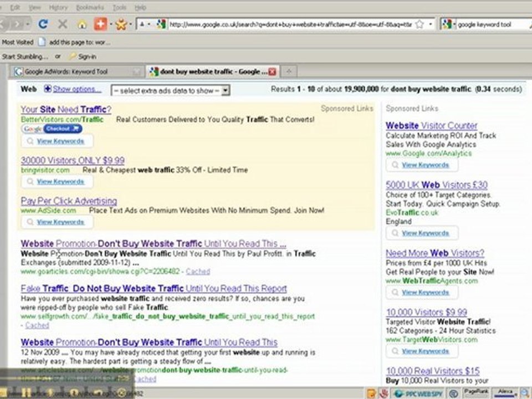The image size is (532, 399).
Task: Click the Google favicon in the address bar
Action: click(161, 24)
